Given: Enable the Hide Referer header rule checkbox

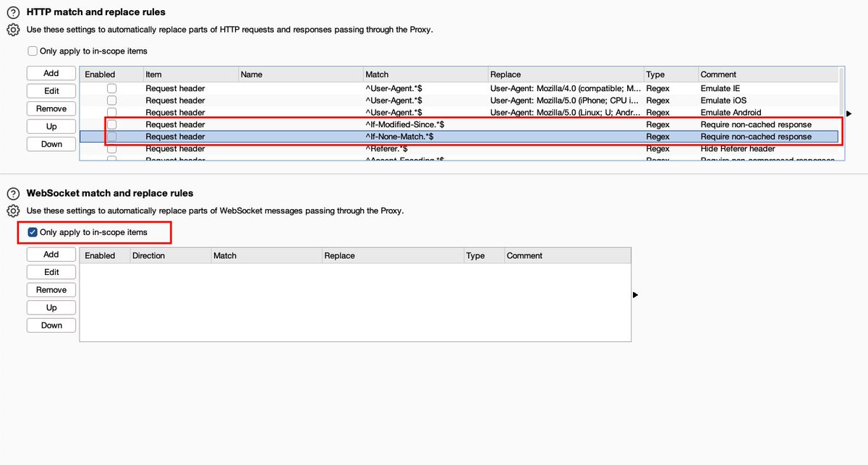Looking at the screenshot, I should coord(111,148).
